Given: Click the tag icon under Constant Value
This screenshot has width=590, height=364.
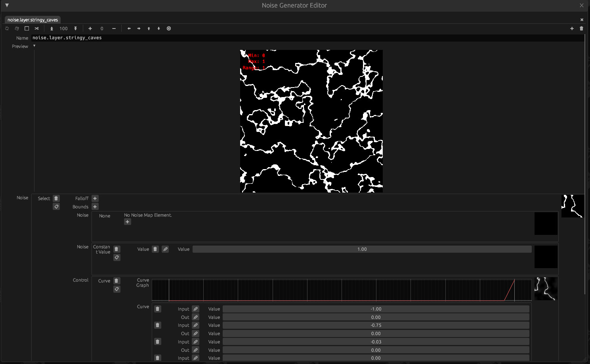Looking at the screenshot, I should click(x=116, y=257).
